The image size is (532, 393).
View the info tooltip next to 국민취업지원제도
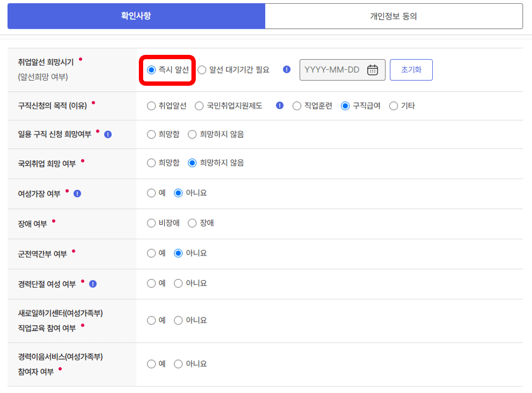tap(280, 105)
